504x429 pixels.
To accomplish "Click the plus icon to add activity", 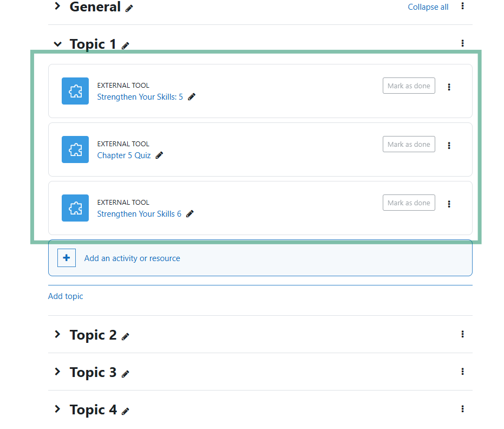I will 67,258.
